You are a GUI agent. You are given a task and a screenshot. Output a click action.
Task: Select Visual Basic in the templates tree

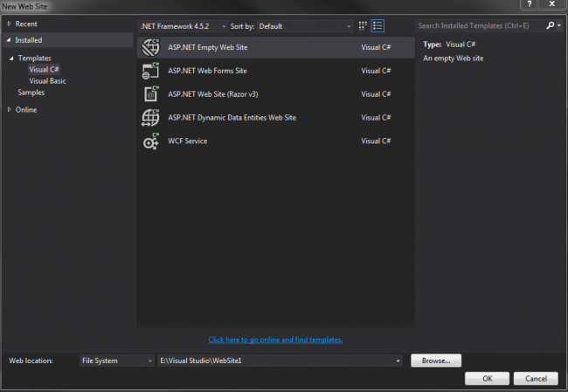click(x=47, y=80)
